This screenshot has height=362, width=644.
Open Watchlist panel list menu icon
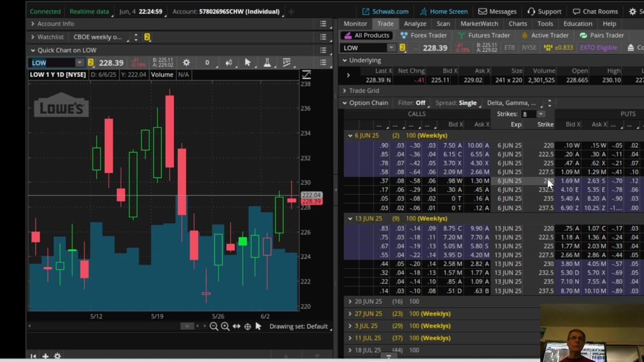click(323, 37)
